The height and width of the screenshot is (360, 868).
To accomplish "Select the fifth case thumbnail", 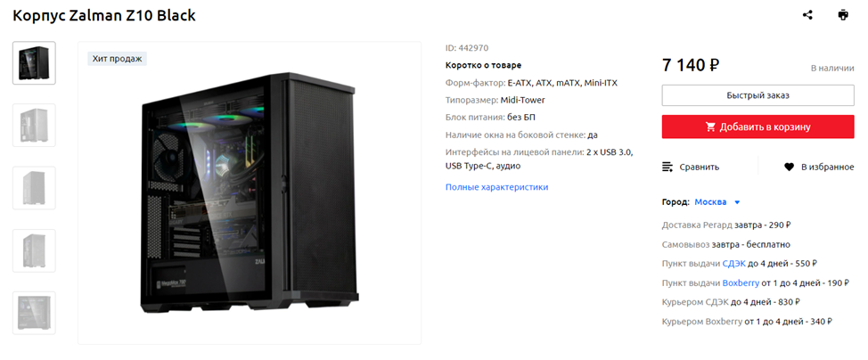I will (x=35, y=313).
